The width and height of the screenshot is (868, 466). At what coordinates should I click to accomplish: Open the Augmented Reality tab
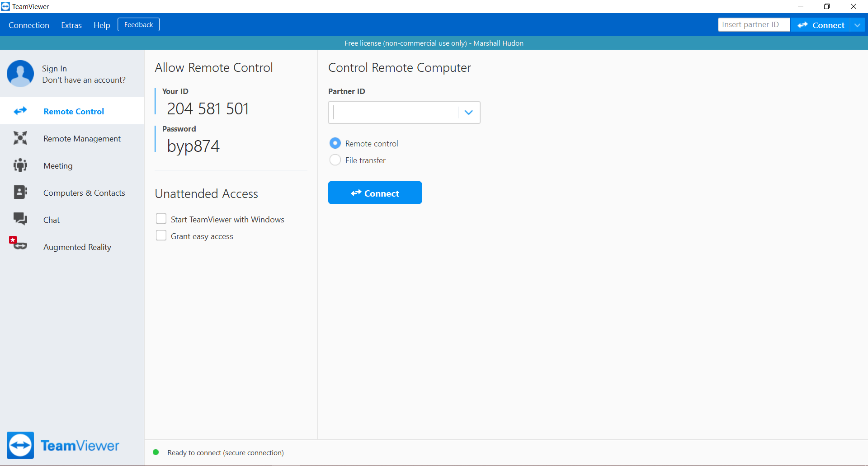[72, 247]
